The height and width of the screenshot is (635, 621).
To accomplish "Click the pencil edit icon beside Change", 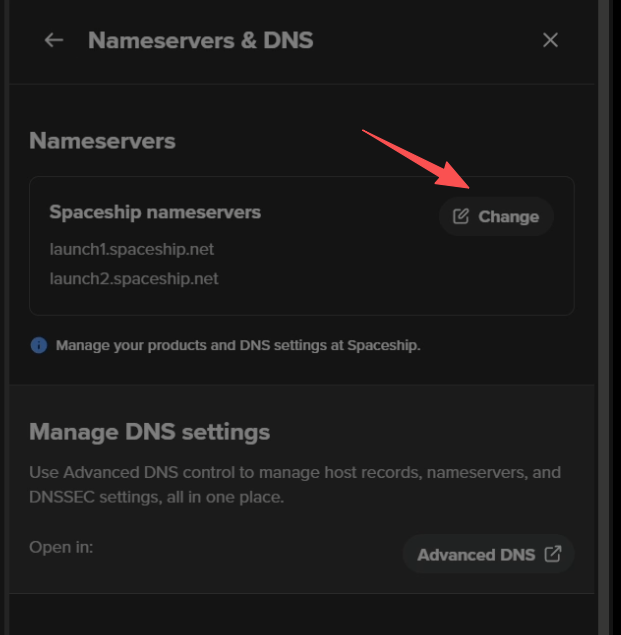I will [x=461, y=216].
